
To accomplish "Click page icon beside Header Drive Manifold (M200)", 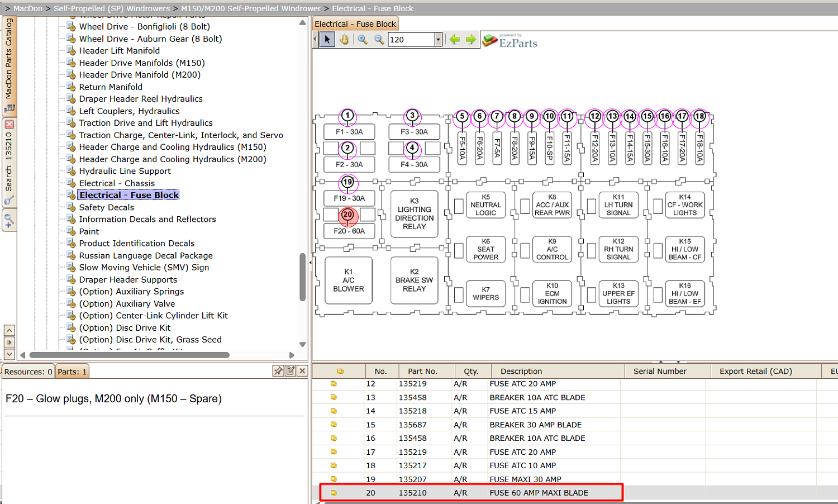I will 71,74.
